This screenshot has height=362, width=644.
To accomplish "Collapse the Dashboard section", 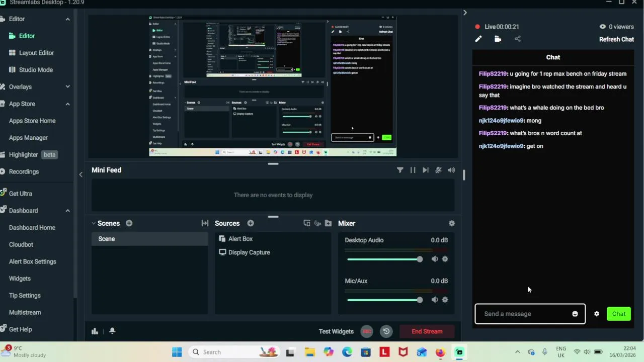I will (67, 211).
